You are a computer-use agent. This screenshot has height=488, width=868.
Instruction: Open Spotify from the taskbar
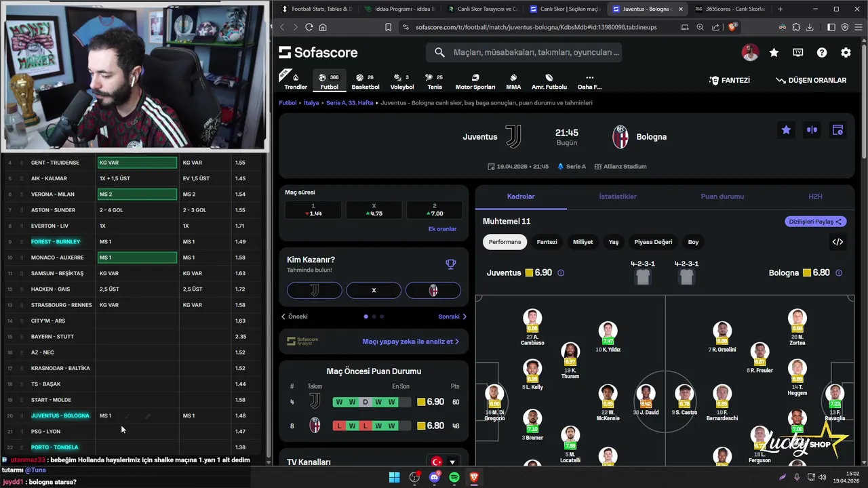tap(454, 477)
